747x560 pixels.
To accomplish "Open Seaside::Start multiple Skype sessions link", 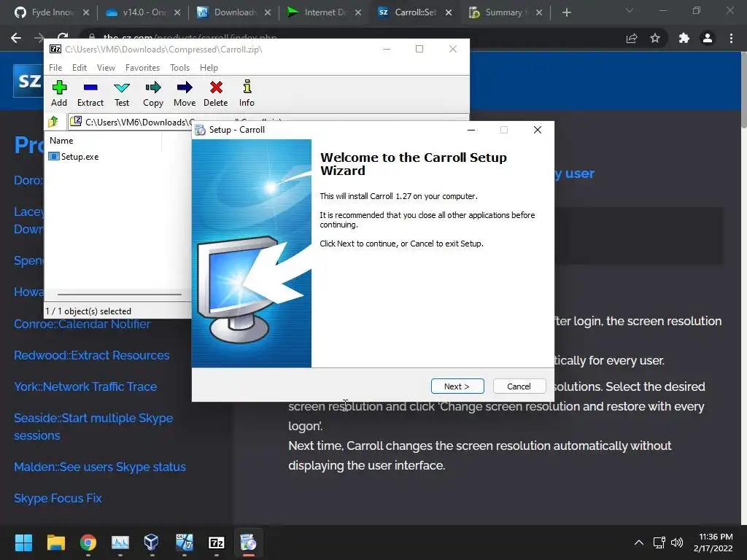I will pos(93,427).
